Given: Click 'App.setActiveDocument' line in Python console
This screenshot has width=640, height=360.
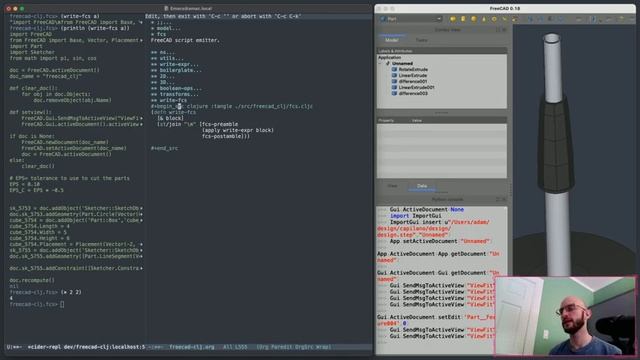Looking at the screenshot, I should tap(440, 241).
